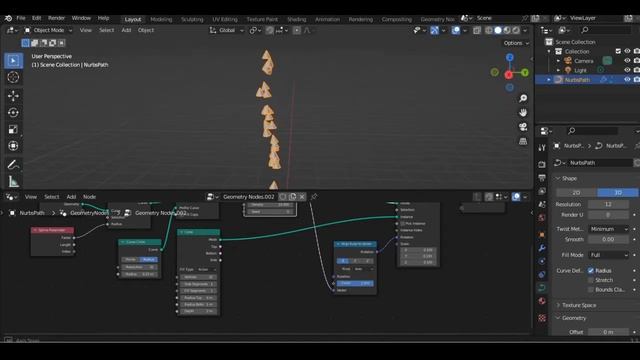
Task: Choose the Move tool in toolbar
Action: click(13, 96)
